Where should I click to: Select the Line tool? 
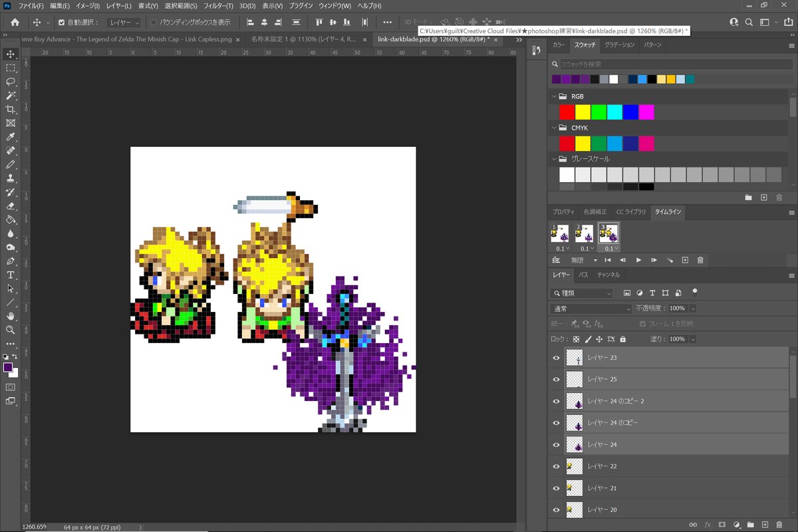(x=11, y=303)
